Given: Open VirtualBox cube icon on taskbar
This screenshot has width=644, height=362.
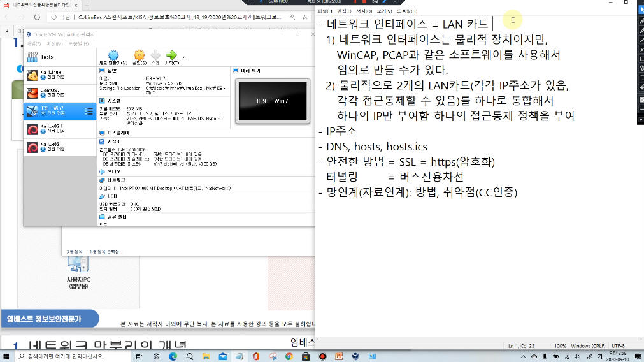Looking at the screenshot, I should 355,356.
